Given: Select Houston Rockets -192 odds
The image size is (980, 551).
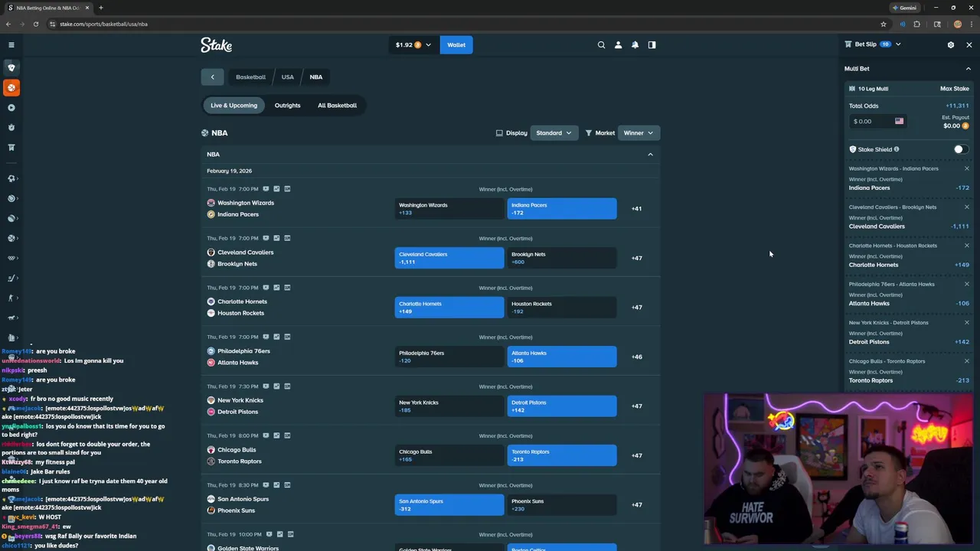Looking at the screenshot, I should tap(562, 308).
